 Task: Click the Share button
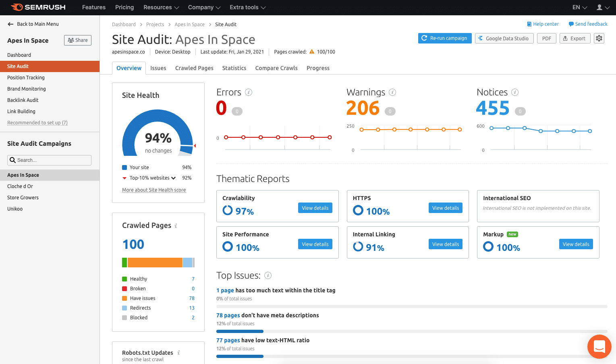point(78,40)
